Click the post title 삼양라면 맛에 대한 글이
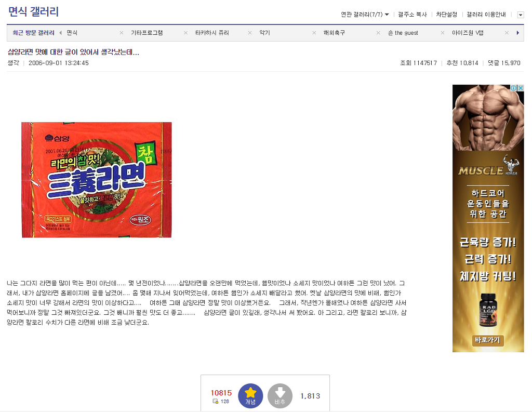This screenshot has width=532, height=412. [x=73, y=52]
